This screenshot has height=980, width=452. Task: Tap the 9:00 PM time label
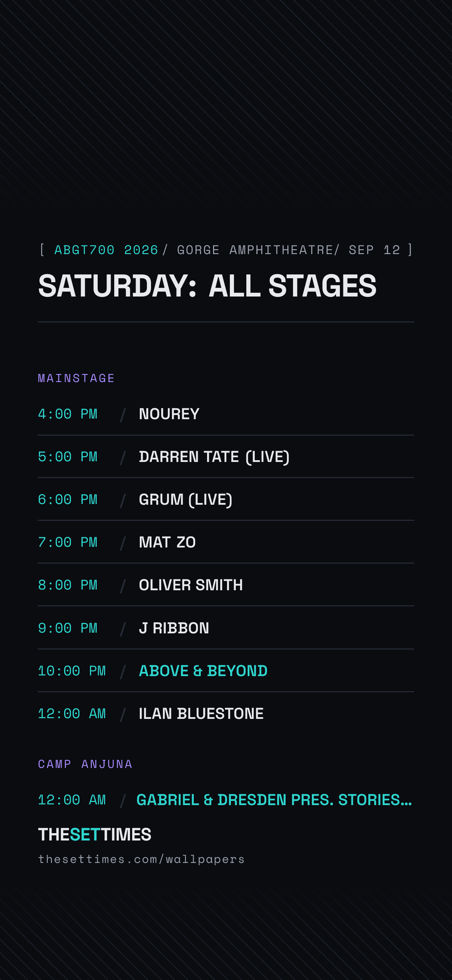tap(68, 628)
